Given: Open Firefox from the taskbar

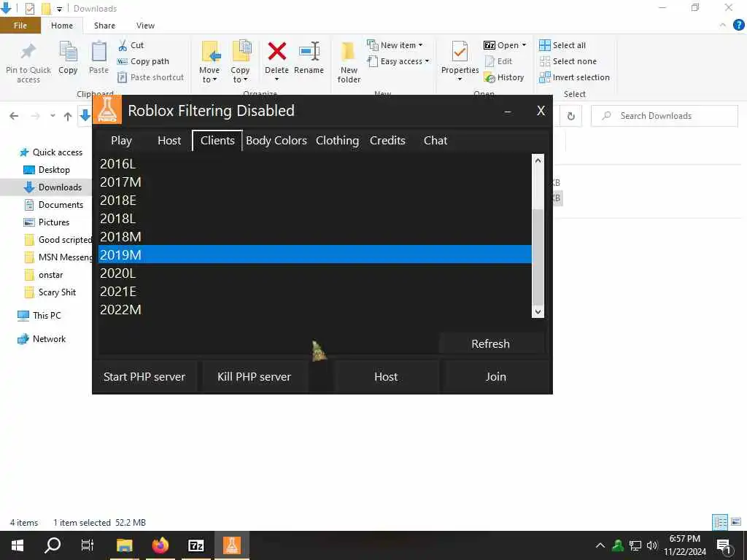Looking at the screenshot, I should tap(160, 545).
